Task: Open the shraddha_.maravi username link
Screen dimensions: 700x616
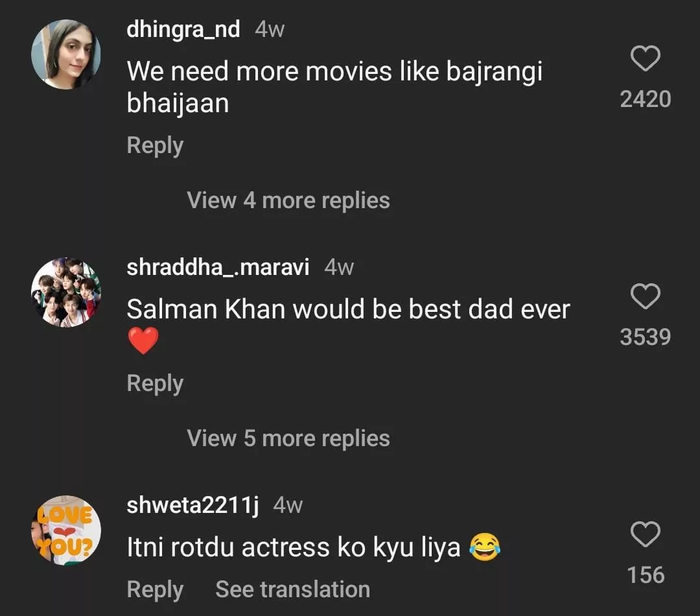Action: tap(218, 267)
